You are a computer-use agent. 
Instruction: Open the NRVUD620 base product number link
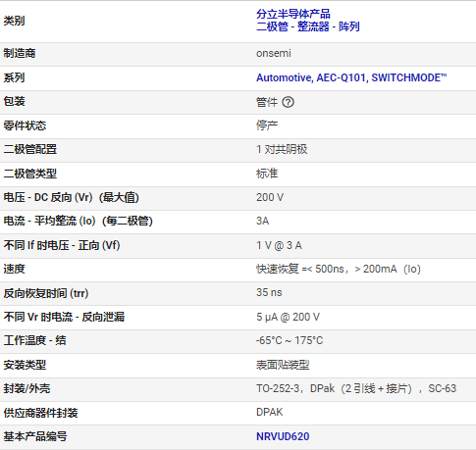(283, 436)
